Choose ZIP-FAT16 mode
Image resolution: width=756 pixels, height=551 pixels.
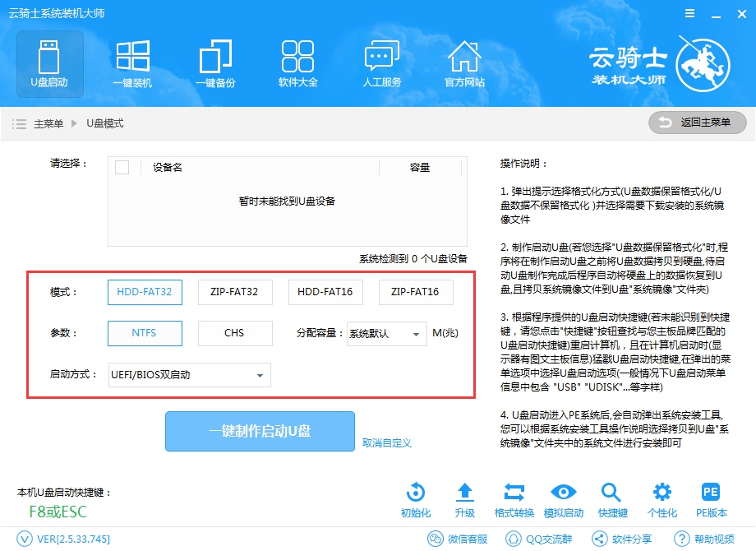click(416, 292)
